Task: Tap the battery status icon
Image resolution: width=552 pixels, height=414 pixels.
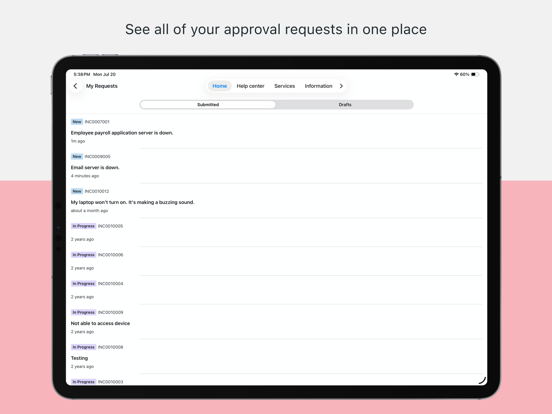Action: pyautogui.click(x=475, y=74)
